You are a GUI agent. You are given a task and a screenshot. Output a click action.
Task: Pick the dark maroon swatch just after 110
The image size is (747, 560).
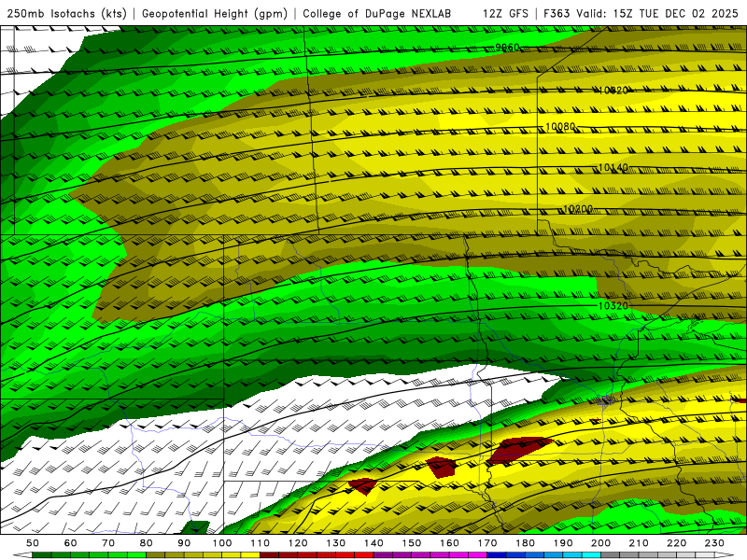270,555
